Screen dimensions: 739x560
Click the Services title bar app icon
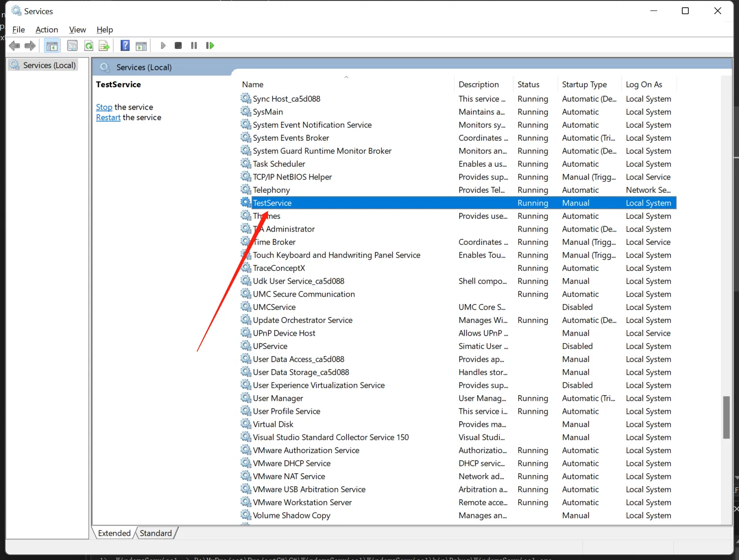coord(16,11)
